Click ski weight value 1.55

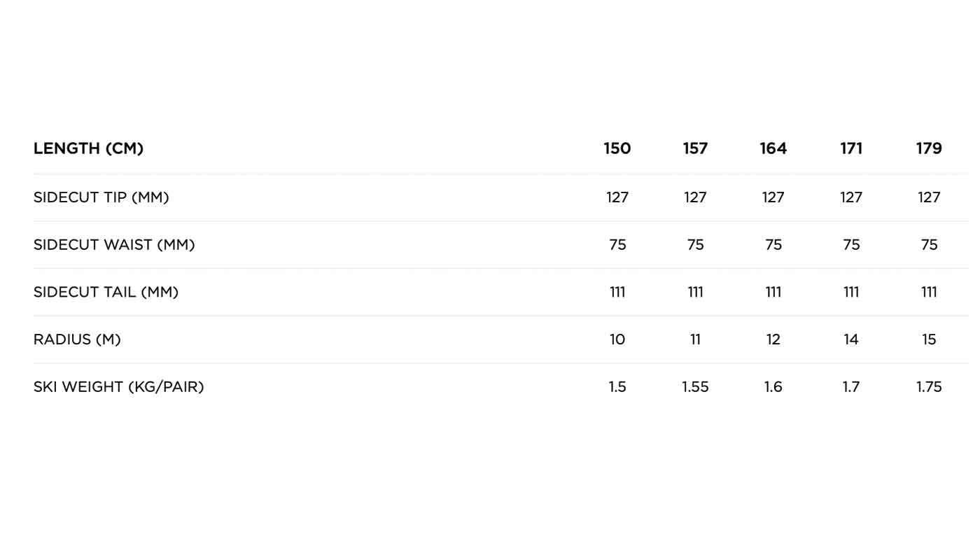[695, 386]
